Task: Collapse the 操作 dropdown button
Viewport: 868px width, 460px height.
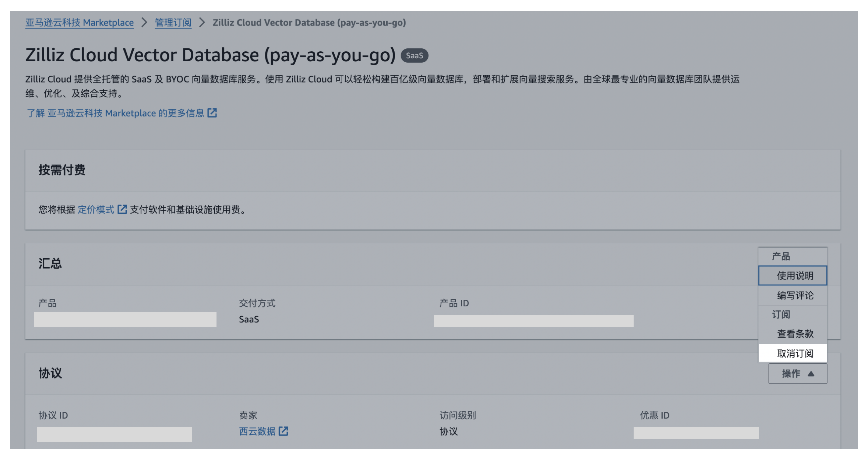Action: [x=797, y=373]
